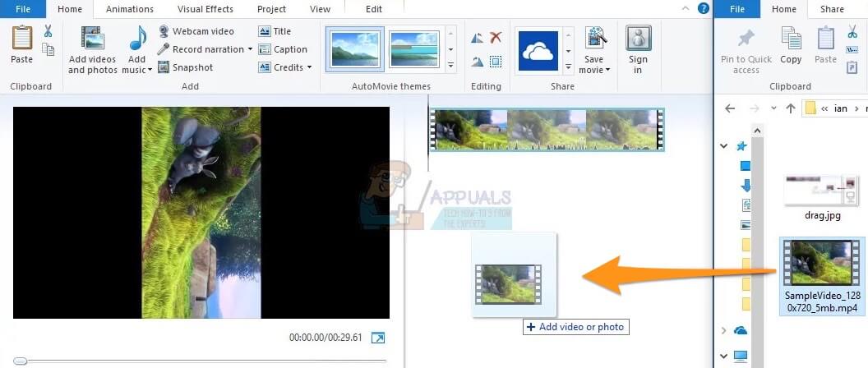Image resolution: width=868 pixels, height=368 pixels.
Task: Click the Save movie icon
Action: pos(595,39)
